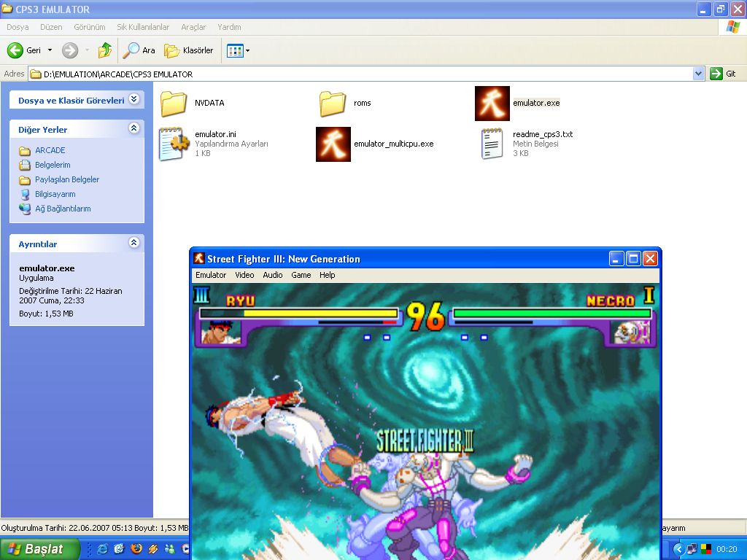This screenshot has height=560, width=747.
Task: Show hidden tray icons chevron
Action: point(679,550)
